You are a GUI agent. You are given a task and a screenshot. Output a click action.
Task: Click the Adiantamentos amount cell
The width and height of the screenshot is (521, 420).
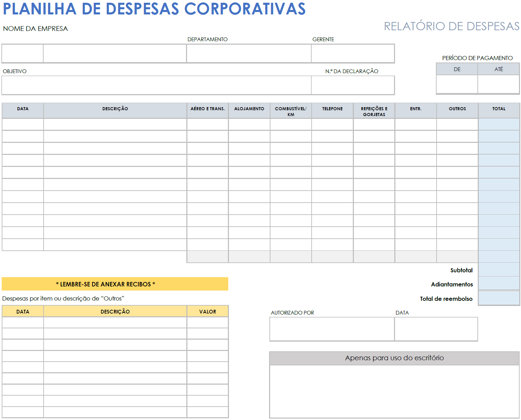[498, 284]
